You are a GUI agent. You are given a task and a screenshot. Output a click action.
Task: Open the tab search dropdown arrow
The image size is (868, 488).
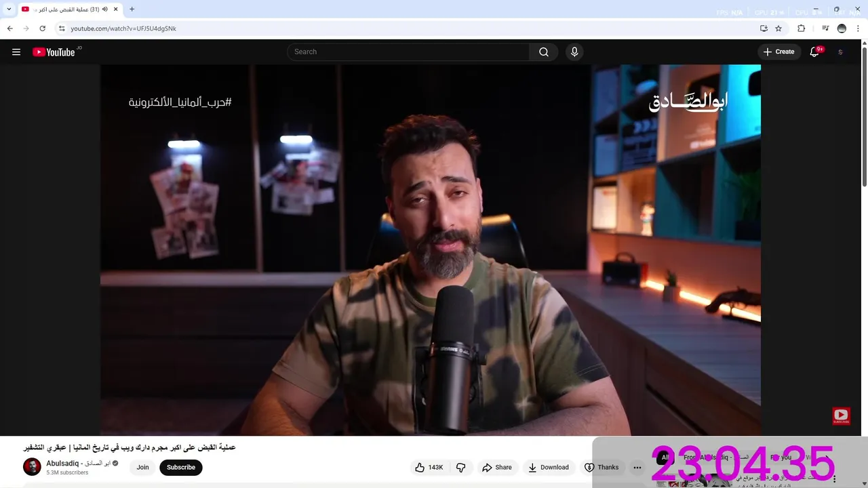click(9, 9)
